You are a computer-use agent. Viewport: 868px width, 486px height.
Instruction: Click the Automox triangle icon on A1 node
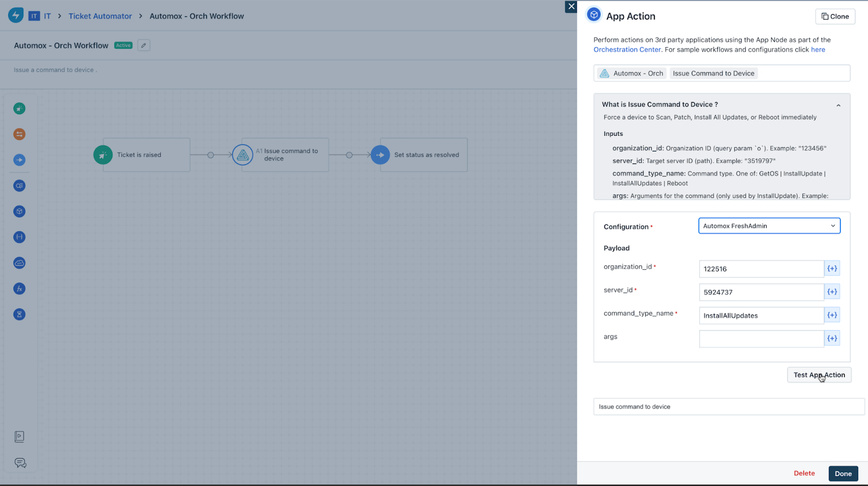pos(242,155)
